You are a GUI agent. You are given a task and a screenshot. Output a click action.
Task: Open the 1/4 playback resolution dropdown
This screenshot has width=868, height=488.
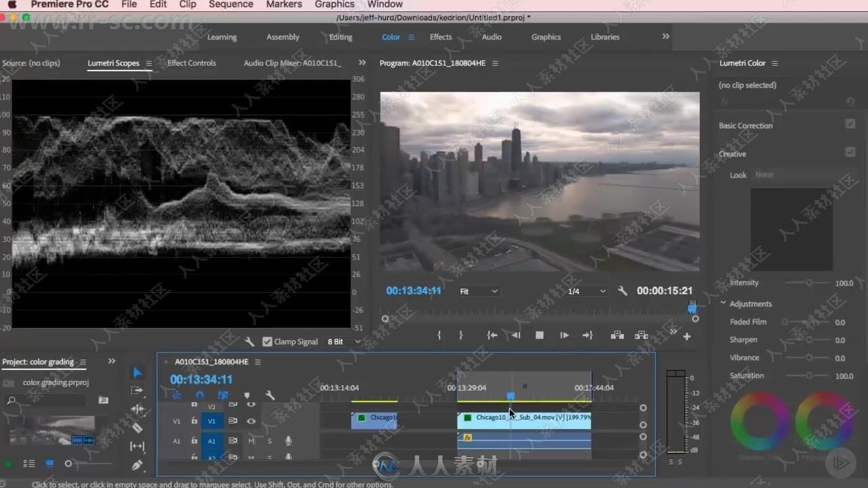(586, 291)
